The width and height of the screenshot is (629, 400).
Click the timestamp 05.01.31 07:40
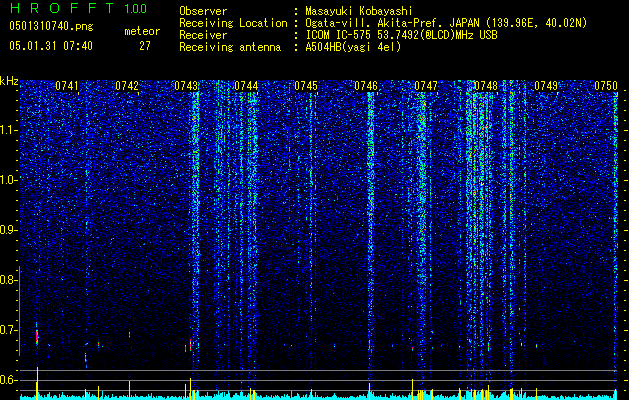pyautogui.click(x=51, y=46)
